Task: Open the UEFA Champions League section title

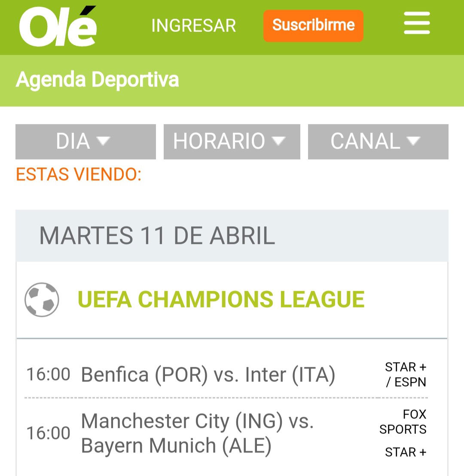Action: point(221,299)
